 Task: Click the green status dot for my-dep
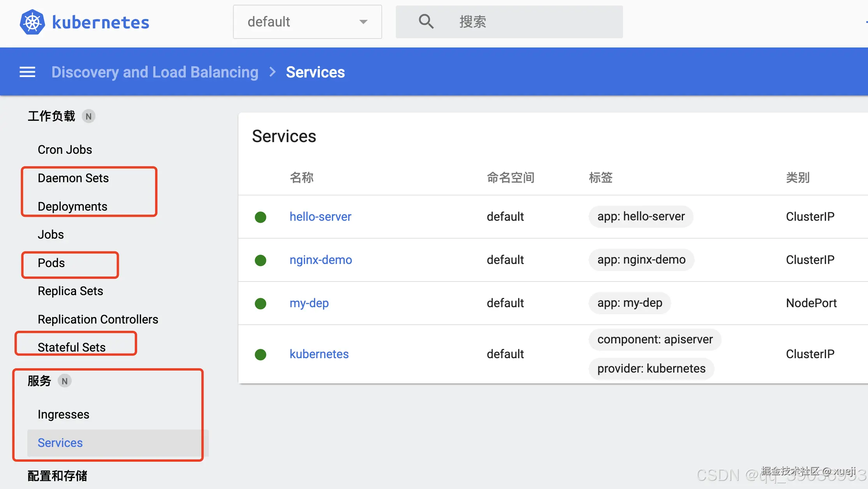(x=260, y=303)
